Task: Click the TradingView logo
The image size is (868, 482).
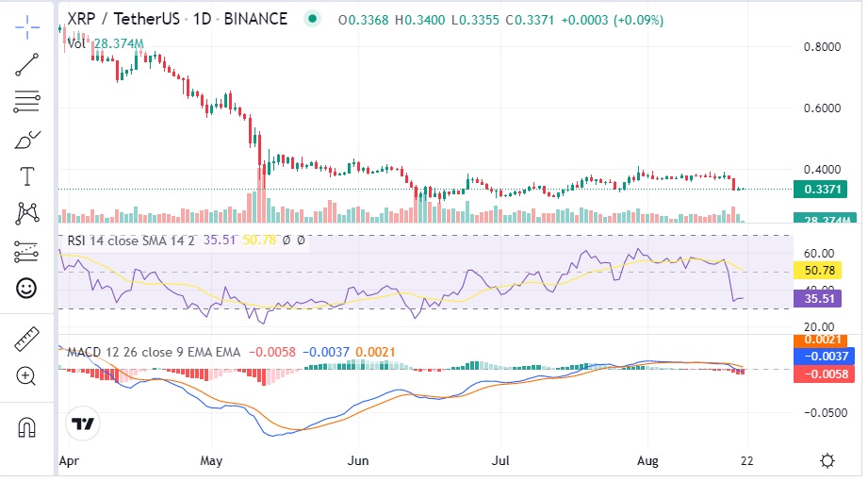Action: (x=83, y=424)
